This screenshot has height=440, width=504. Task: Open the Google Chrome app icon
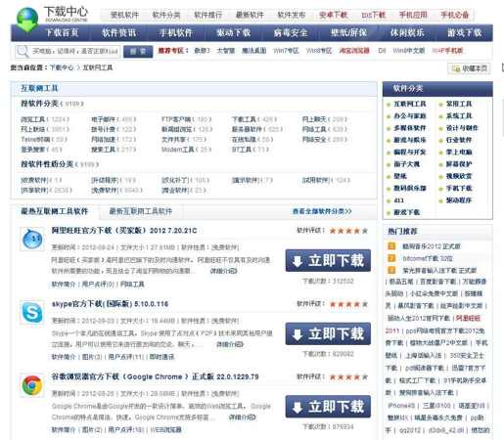(32, 385)
